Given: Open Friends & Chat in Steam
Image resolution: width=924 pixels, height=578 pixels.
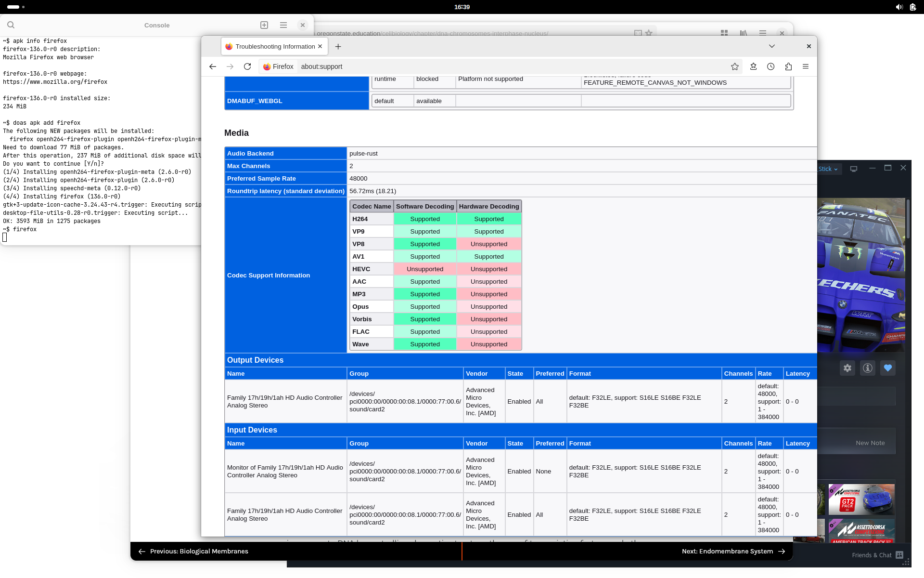Looking at the screenshot, I should point(872,555).
